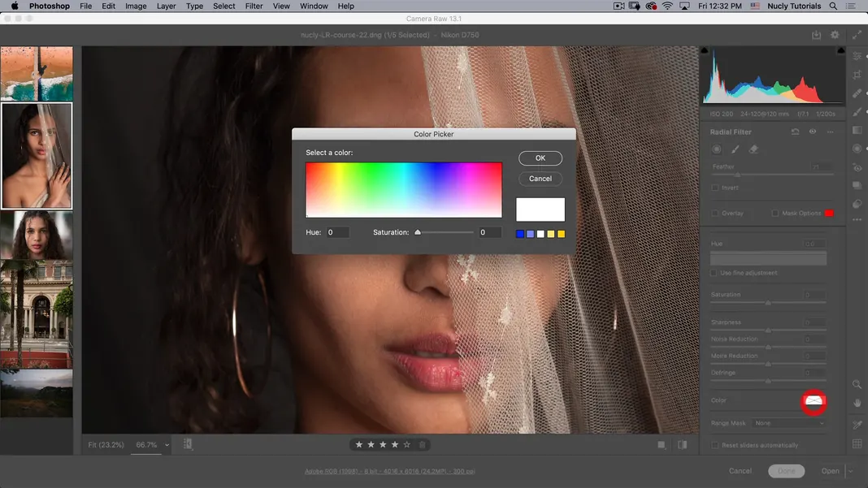This screenshot has height=488, width=868.
Task: Click Cancel in the Color Picker dialog
Action: (540, 179)
